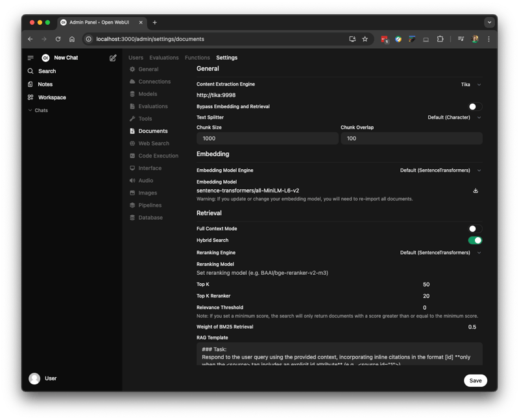This screenshot has height=420, width=519.
Task: Toggle the sidebar hamburger menu icon
Action: click(30, 58)
